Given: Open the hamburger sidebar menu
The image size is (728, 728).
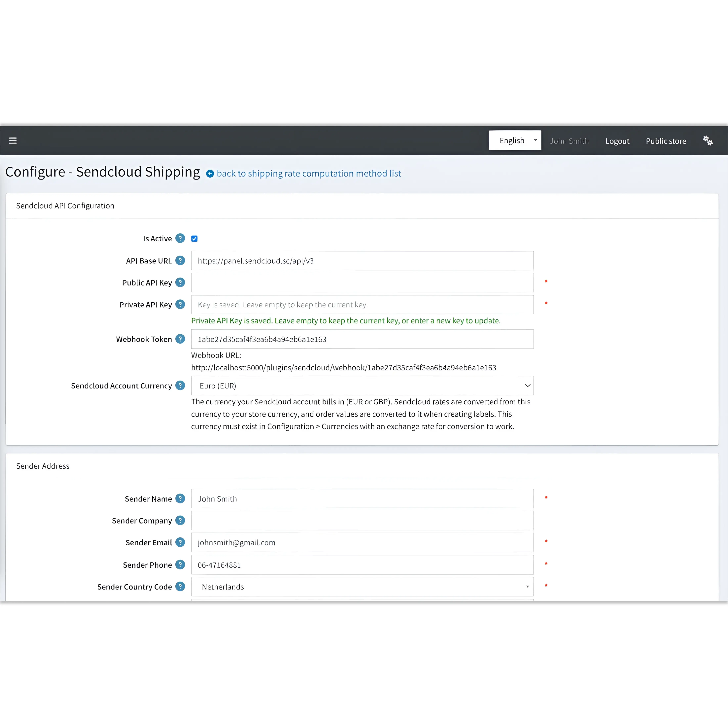Looking at the screenshot, I should tap(13, 140).
